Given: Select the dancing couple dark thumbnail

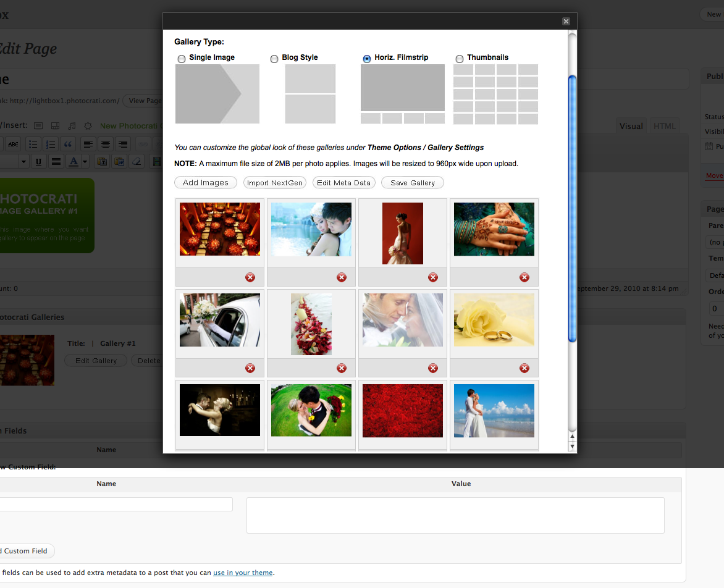Looking at the screenshot, I should tap(220, 410).
